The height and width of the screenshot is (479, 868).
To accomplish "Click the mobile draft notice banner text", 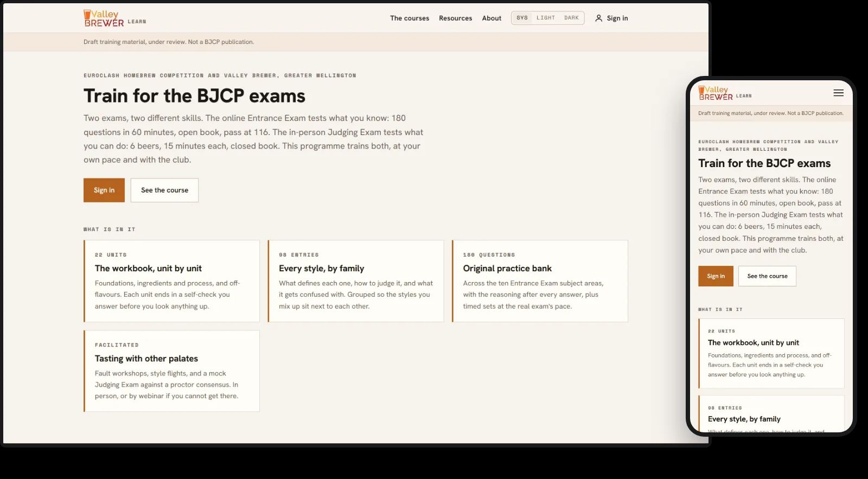I will (x=771, y=113).
